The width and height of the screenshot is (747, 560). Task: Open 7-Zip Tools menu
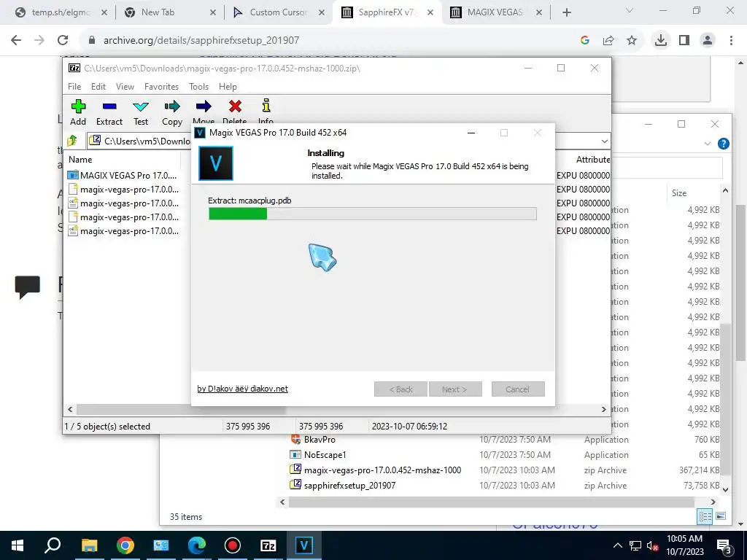[198, 87]
